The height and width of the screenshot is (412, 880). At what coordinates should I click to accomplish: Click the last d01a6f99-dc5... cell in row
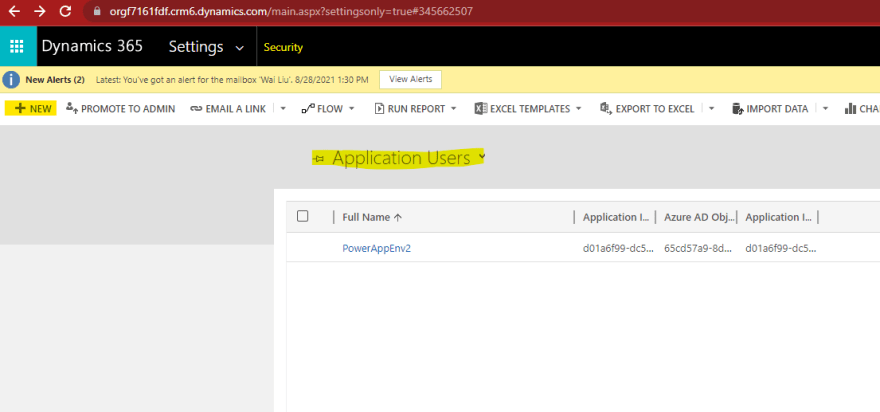tap(781, 248)
